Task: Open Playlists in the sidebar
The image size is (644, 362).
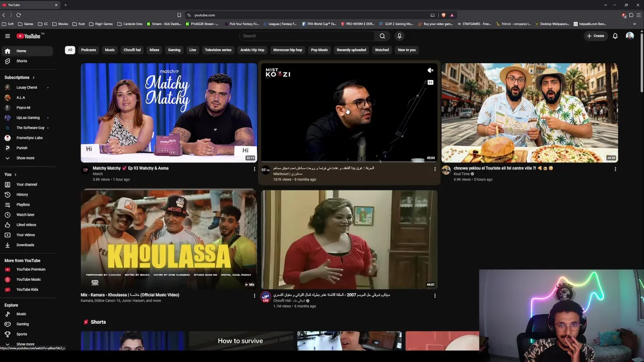Action: (x=27, y=205)
